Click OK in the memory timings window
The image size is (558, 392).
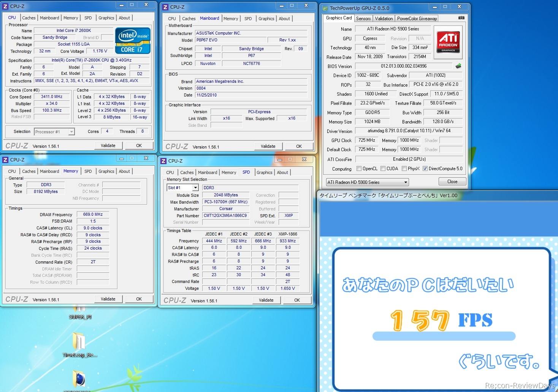139,299
